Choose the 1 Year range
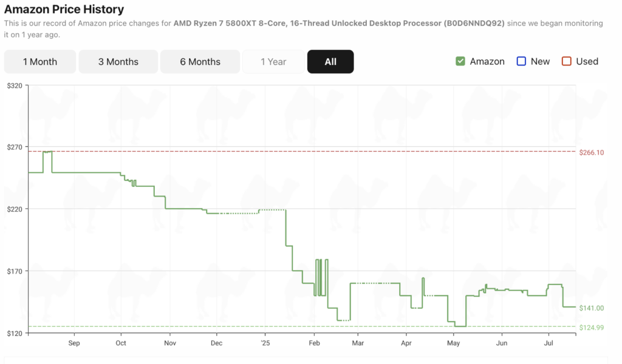 (273, 62)
